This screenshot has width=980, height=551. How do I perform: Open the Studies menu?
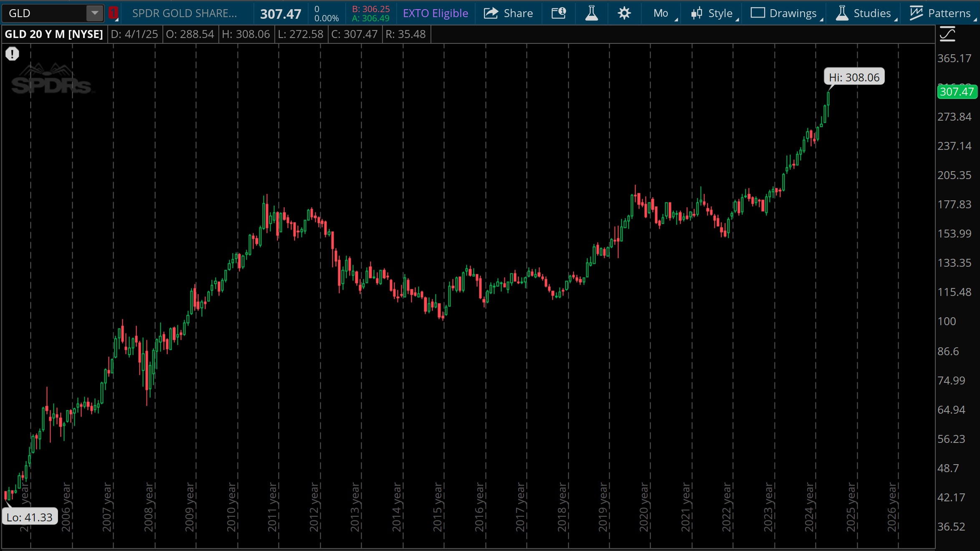[866, 13]
